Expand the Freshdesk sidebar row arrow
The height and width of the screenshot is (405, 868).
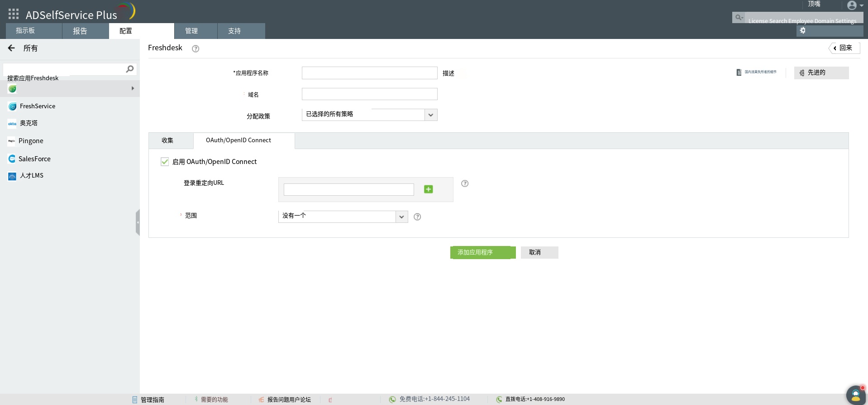[133, 88]
